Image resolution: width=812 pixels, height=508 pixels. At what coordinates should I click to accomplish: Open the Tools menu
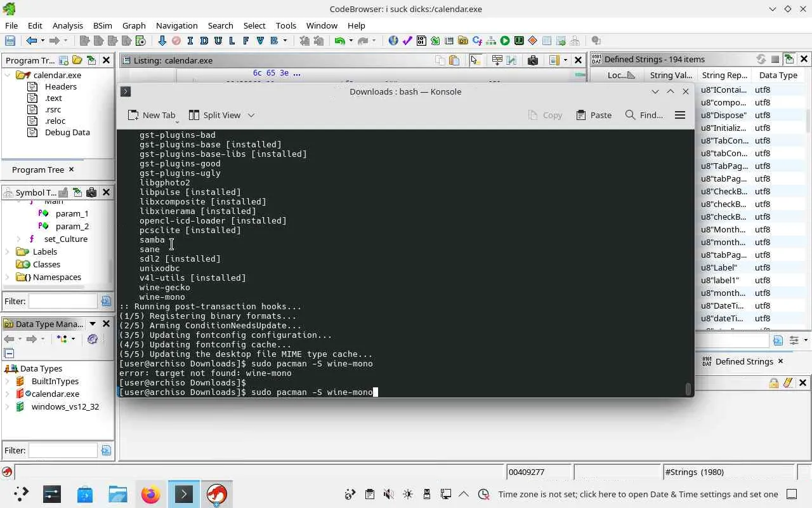tap(286, 25)
